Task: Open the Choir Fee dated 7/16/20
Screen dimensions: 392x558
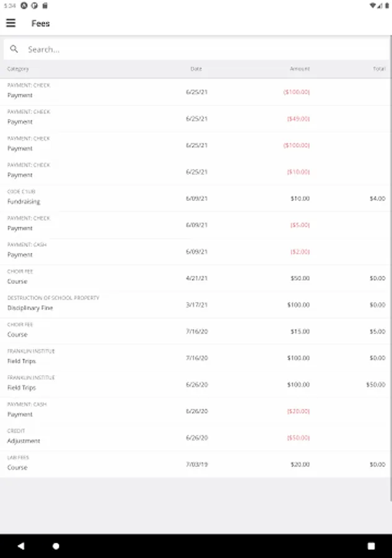Action: coord(196,331)
